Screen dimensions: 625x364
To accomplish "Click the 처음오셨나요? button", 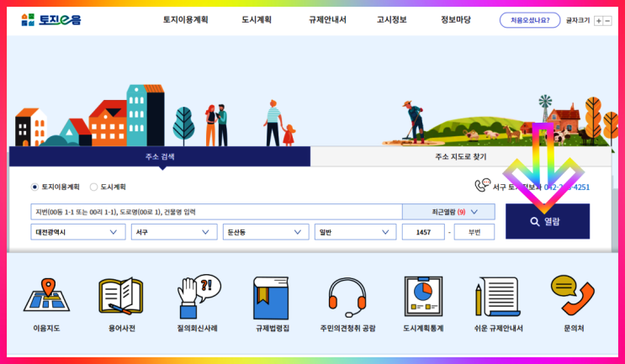I will pyautogui.click(x=530, y=20).
